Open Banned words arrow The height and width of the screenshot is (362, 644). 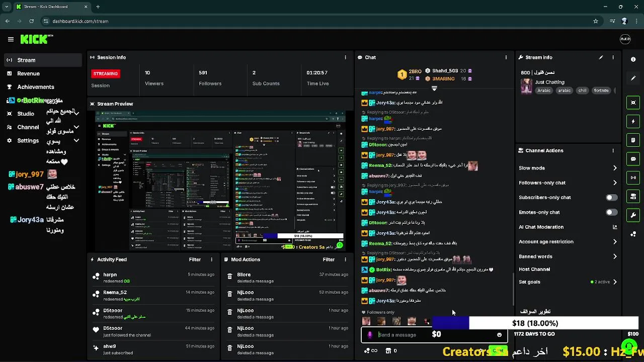(614, 256)
